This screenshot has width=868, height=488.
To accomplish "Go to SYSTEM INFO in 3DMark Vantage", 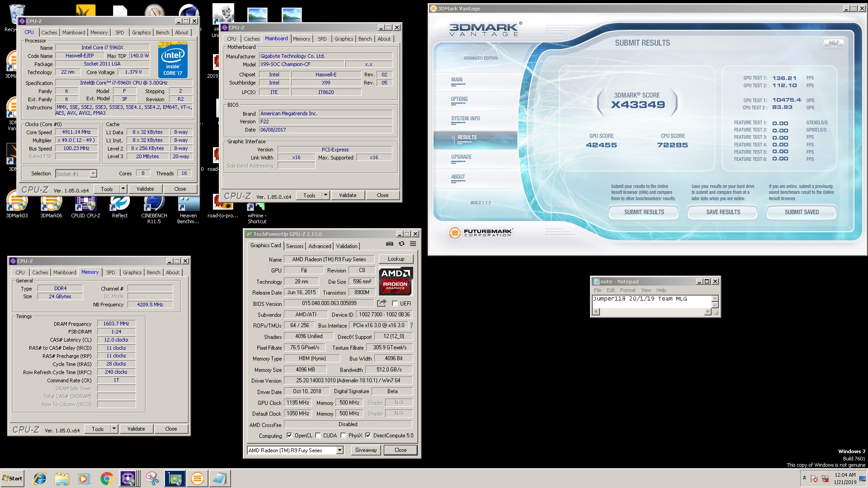I will (465, 118).
